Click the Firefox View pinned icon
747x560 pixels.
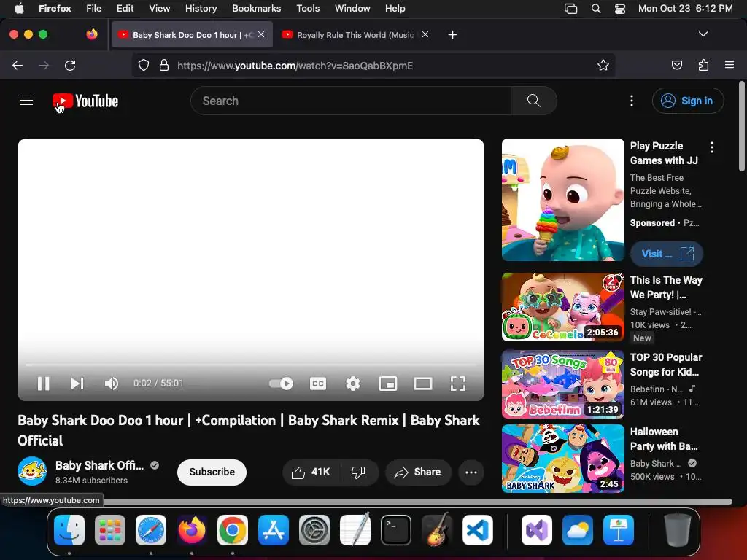[91, 34]
